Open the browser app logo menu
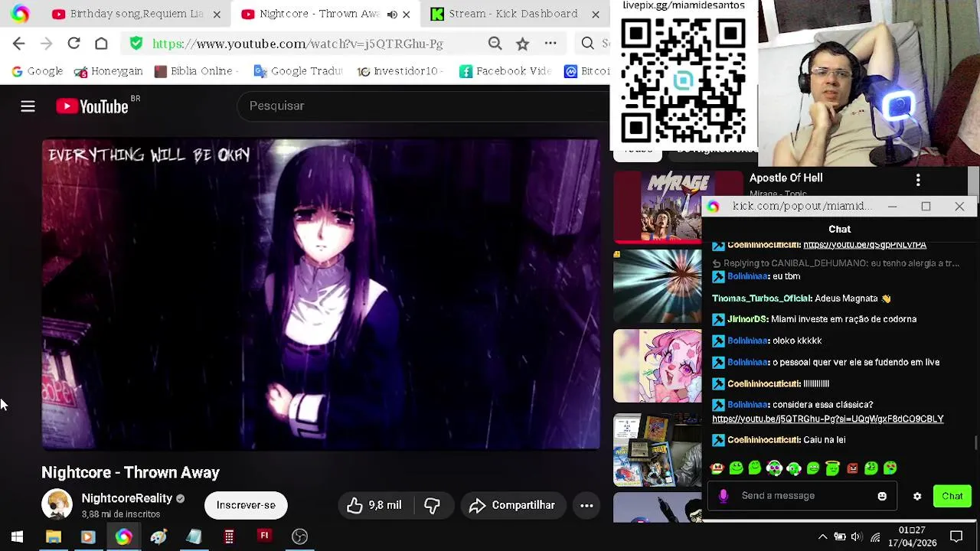The height and width of the screenshot is (551, 980). 20,14
